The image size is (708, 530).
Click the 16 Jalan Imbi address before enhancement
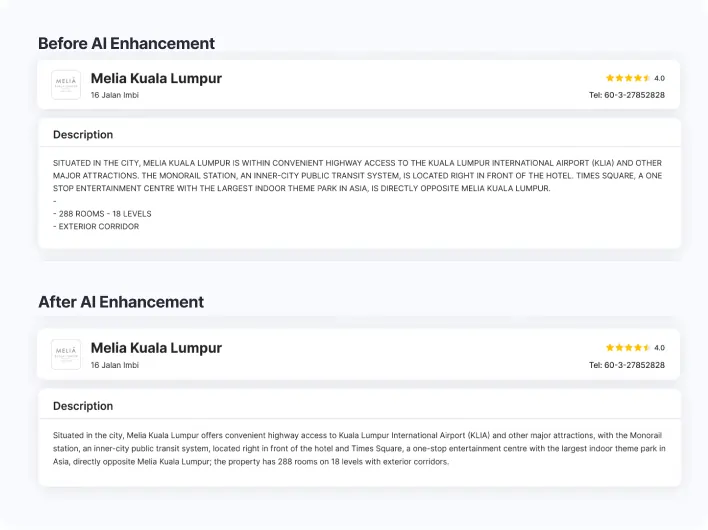[x=115, y=96]
